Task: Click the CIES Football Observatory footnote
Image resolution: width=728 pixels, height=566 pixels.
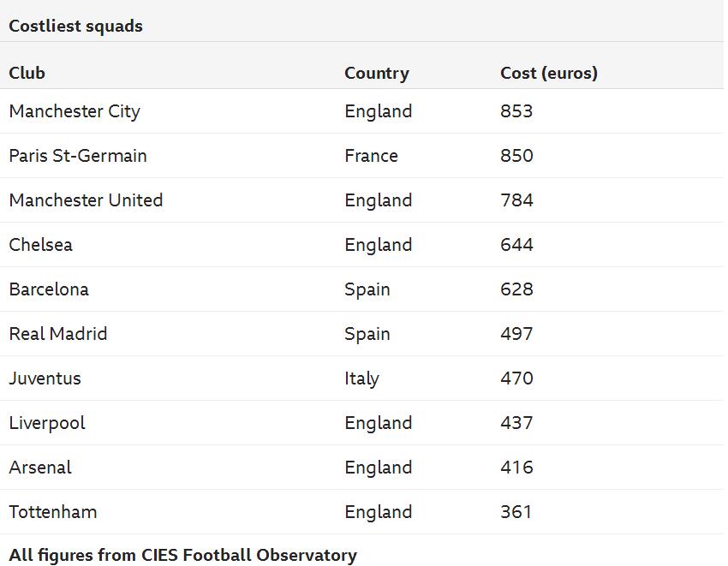Action: point(183,555)
